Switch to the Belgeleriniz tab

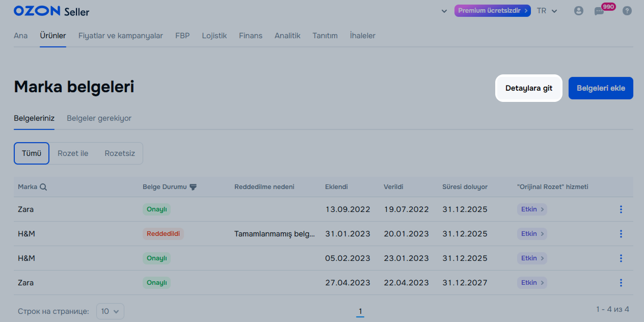[34, 118]
